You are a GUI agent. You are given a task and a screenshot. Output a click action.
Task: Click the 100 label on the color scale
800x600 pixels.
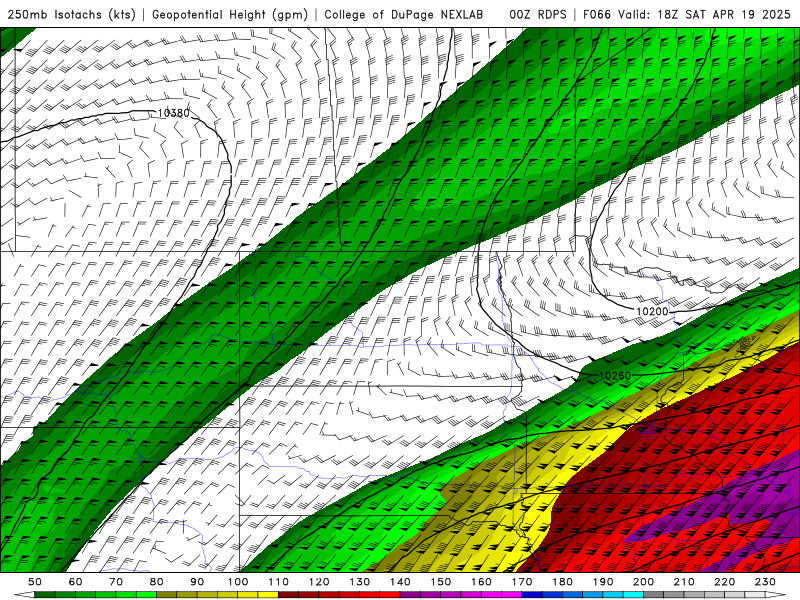click(238, 582)
